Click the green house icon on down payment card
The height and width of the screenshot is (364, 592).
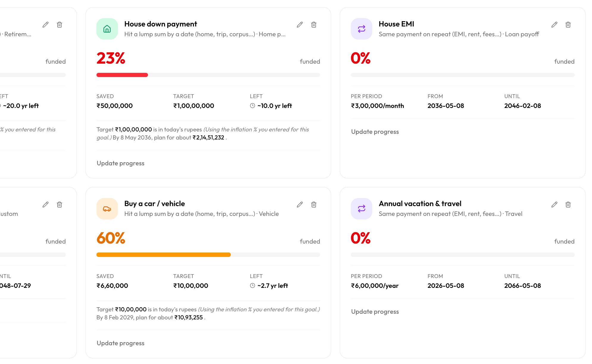pyautogui.click(x=107, y=29)
